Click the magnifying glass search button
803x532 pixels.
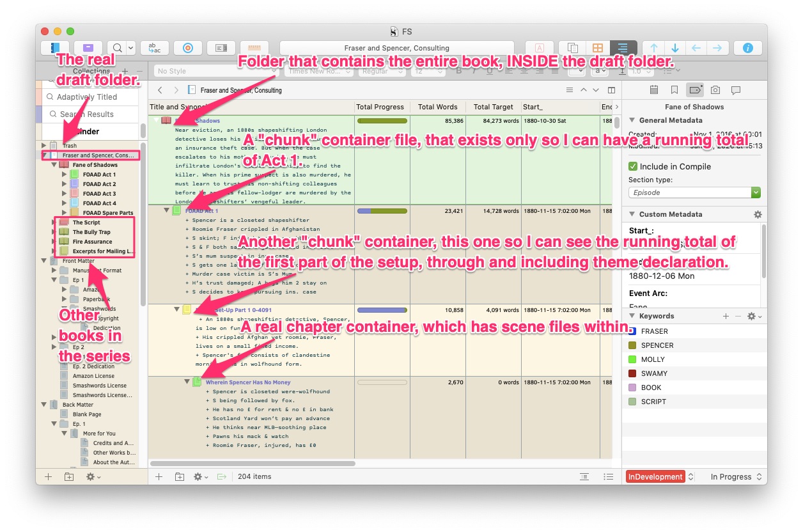117,48
